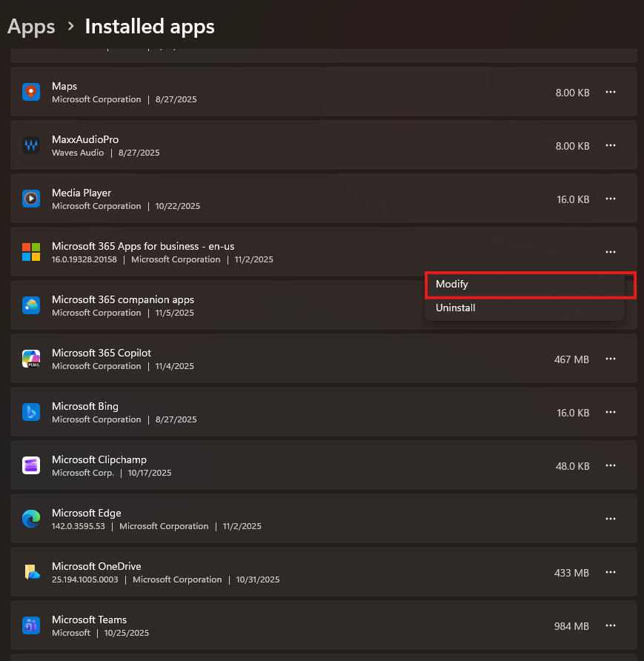
Task: Click the Maps app name
Action: 64,86
